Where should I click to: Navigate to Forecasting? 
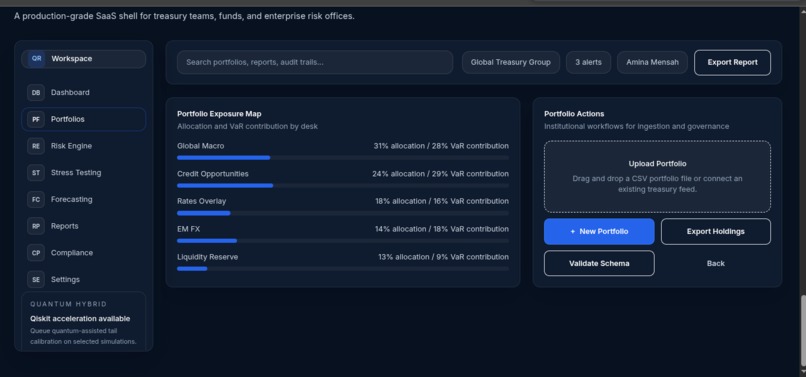point(83,200)
